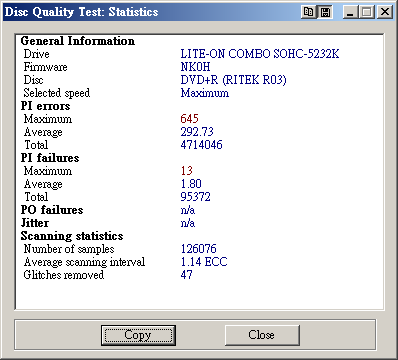Click the Average scanning interval label
The image size is (398, 360).
[x=84, y=262]
